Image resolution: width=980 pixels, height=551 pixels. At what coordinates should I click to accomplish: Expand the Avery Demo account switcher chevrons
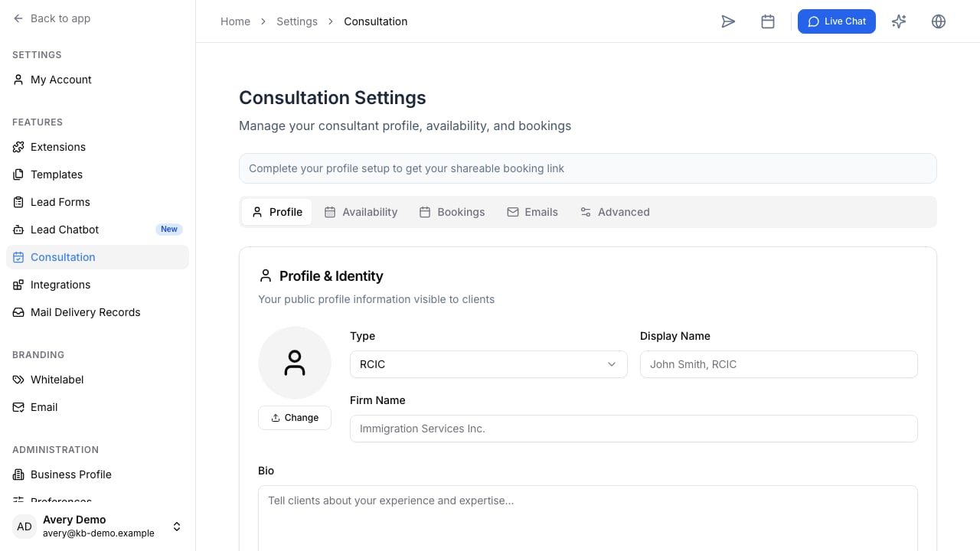(177, 527)
